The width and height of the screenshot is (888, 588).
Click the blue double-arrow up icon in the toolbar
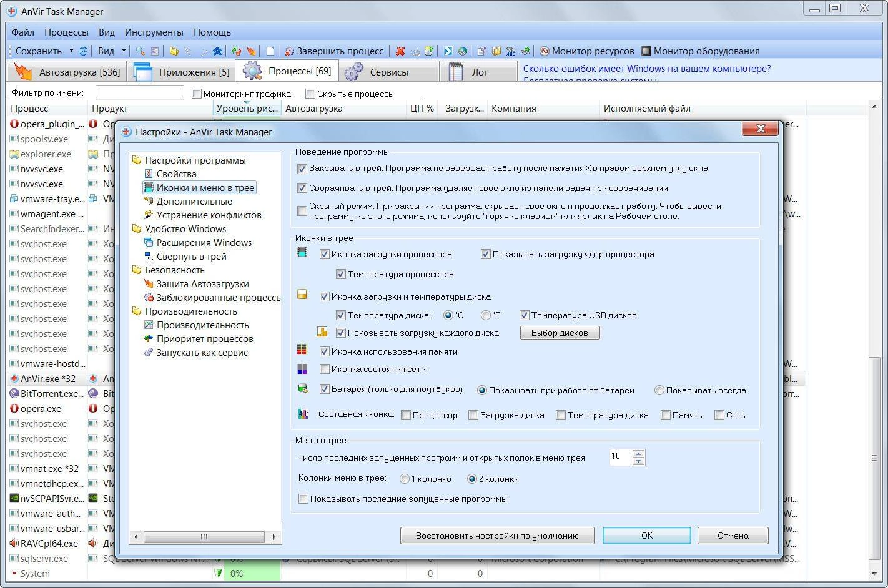tap(217, 51)
